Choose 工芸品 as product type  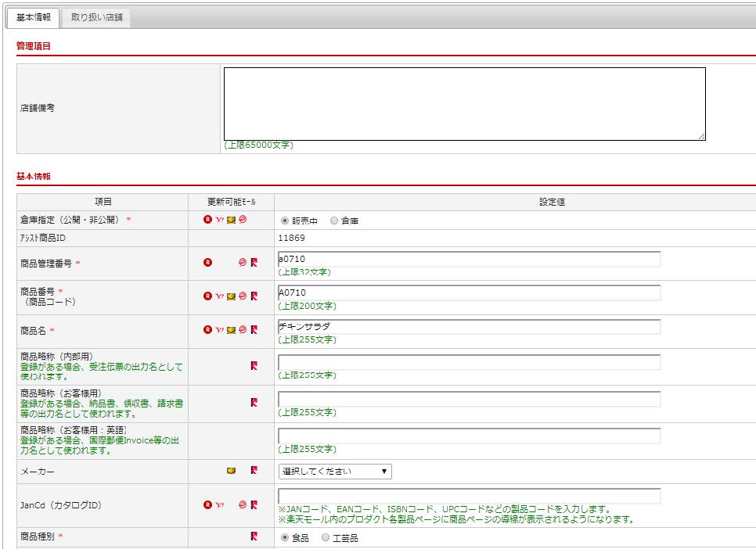tap(326, 538)
